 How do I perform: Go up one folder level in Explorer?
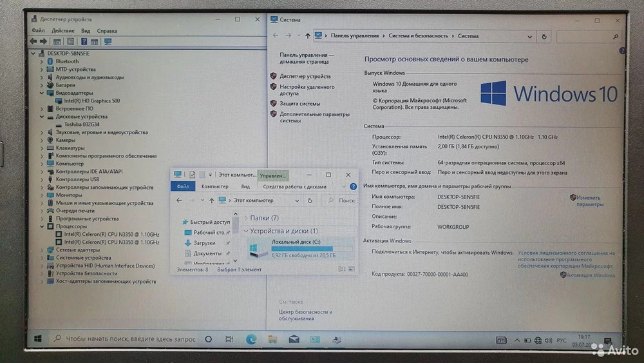[211, 201]
